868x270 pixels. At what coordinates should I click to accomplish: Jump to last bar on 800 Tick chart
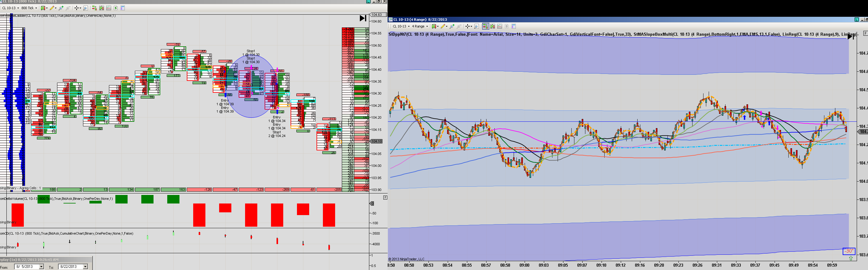click(x=363, y=18)
